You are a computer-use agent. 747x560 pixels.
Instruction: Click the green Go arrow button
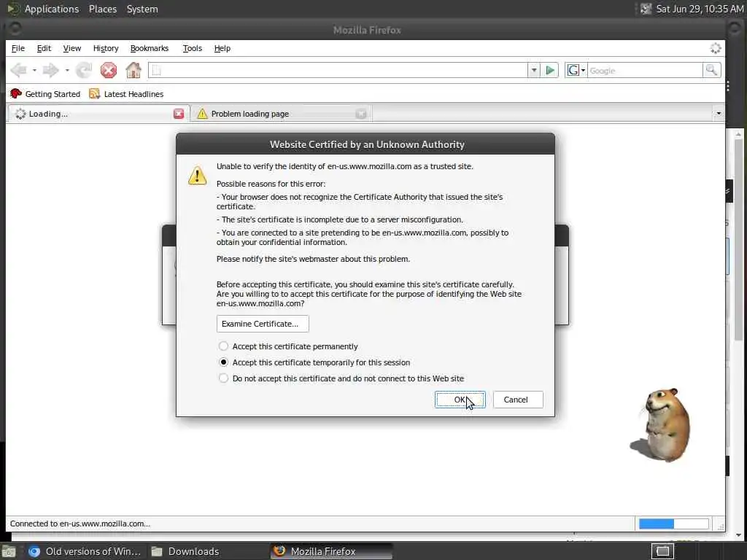(x=550, y=71)
